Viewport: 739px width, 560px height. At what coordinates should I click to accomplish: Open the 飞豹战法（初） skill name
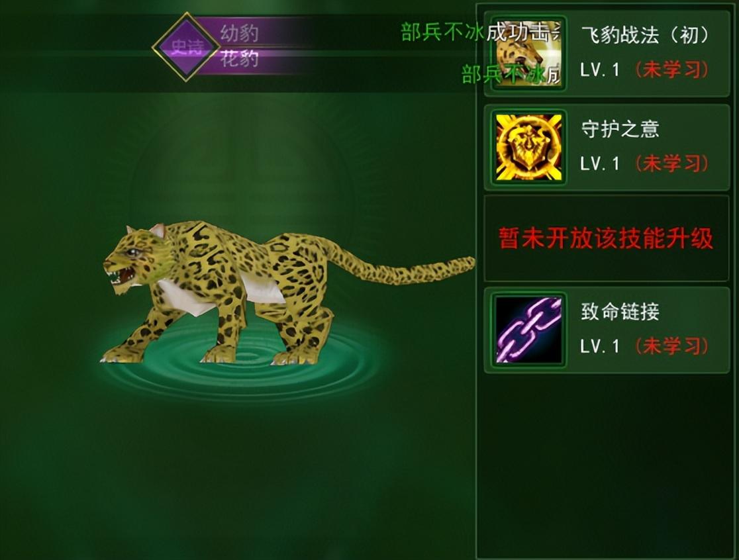click(645, 35)
